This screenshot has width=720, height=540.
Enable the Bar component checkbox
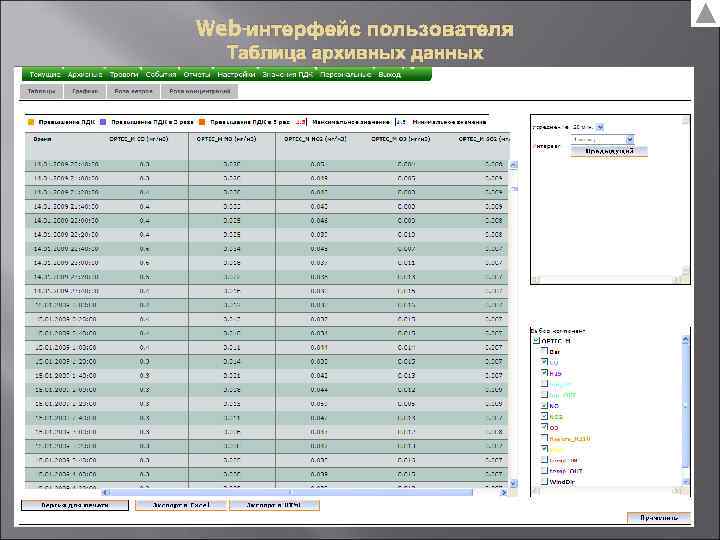point(544,351)
